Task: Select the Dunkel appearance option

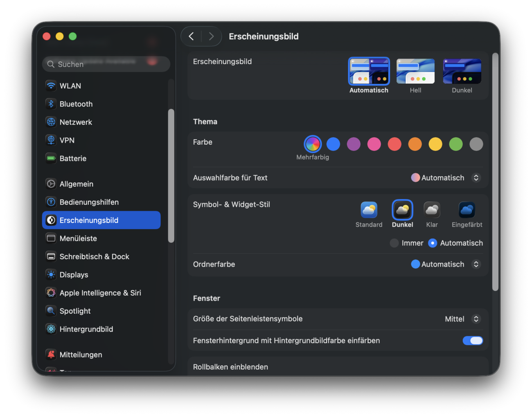Action: tap(462, 71)
